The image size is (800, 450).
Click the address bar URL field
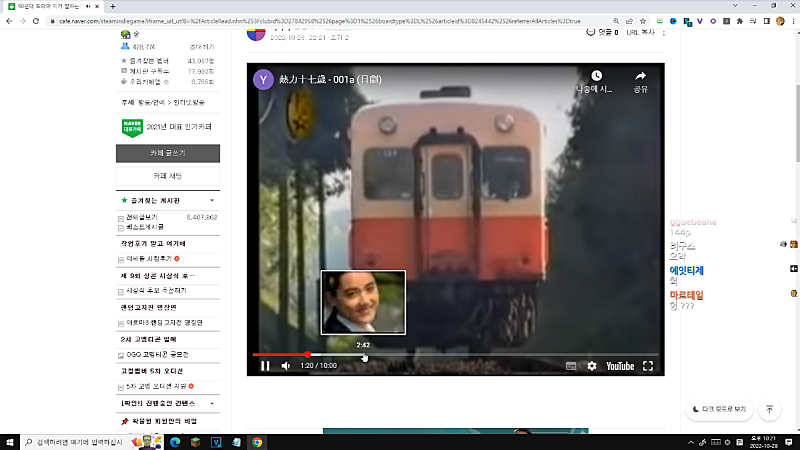(x=320, y=21)
